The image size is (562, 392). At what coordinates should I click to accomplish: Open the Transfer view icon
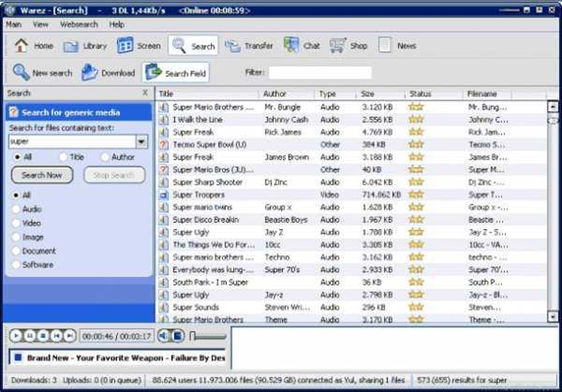coord(233,46)
